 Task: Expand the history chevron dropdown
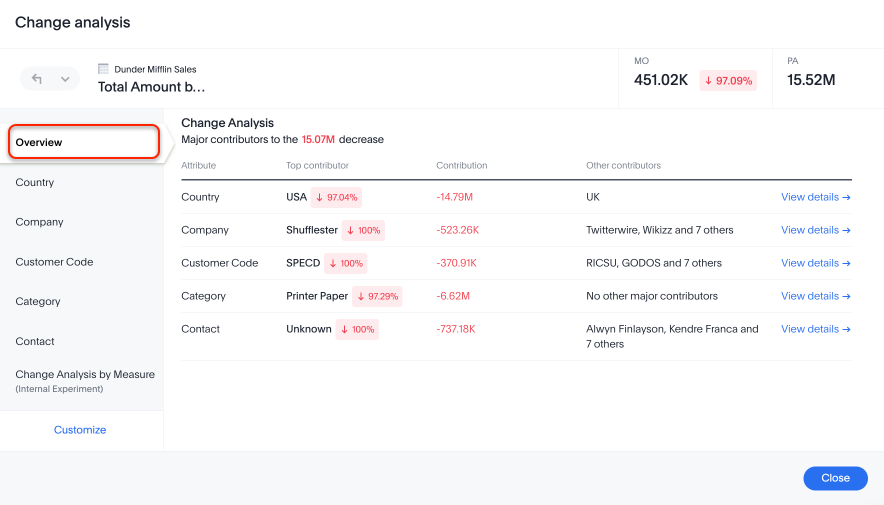point(65,79)
